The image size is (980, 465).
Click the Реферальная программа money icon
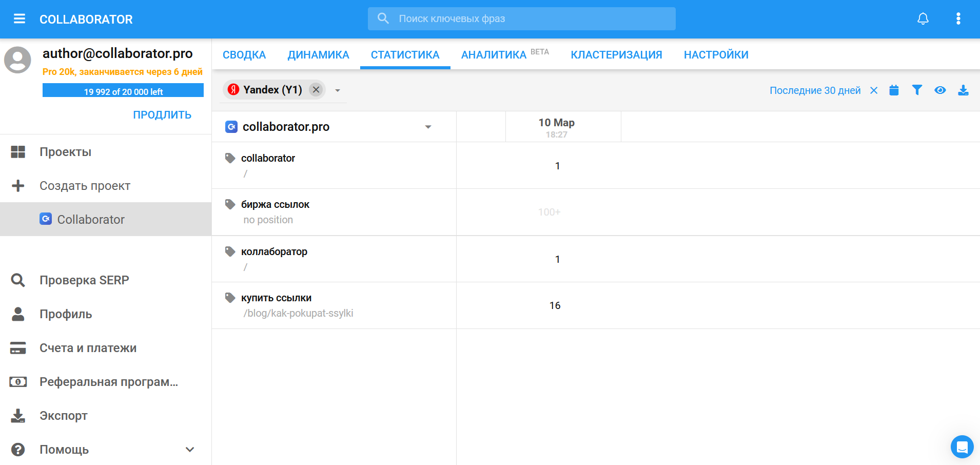point(18,382)
